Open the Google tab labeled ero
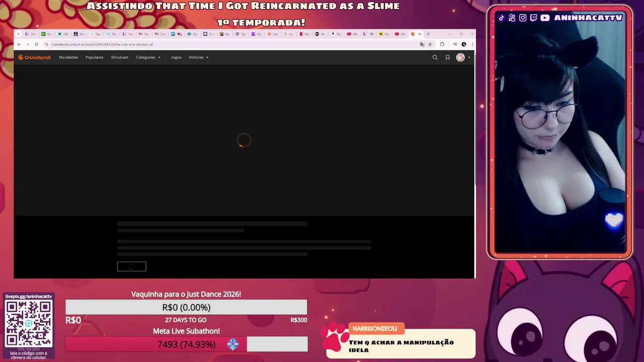The height and width of the screenshot is (362, 644). pos(289,34)
